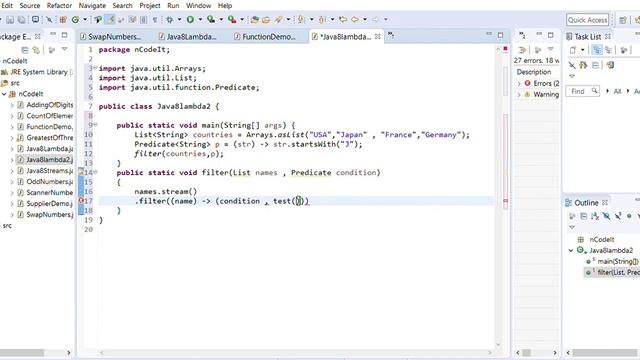Toggle Hide Static Members in Outline
The image size is (640, 360).
[618, 216]
